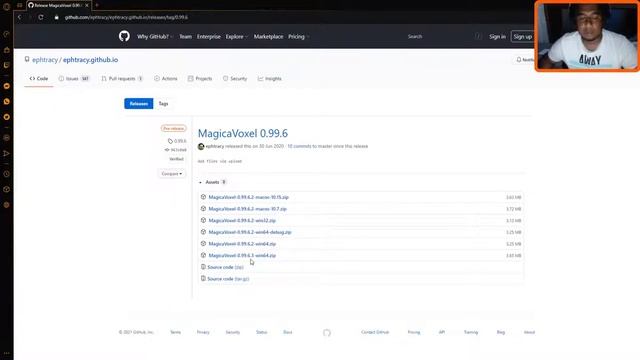Switch to the Actions tab
The image size is (640, 360).
click(x=166, y=78)
